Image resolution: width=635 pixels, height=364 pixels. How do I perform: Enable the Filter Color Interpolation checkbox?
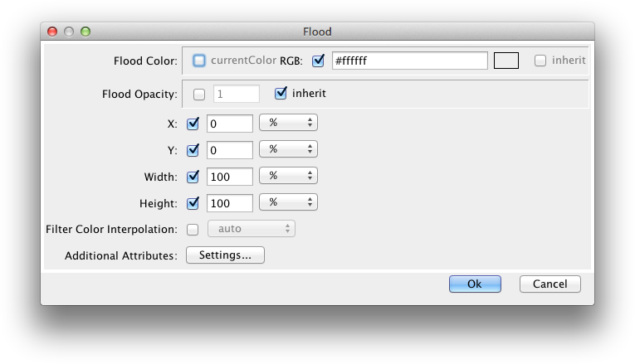pyautogui.click(x=193, y=229)
